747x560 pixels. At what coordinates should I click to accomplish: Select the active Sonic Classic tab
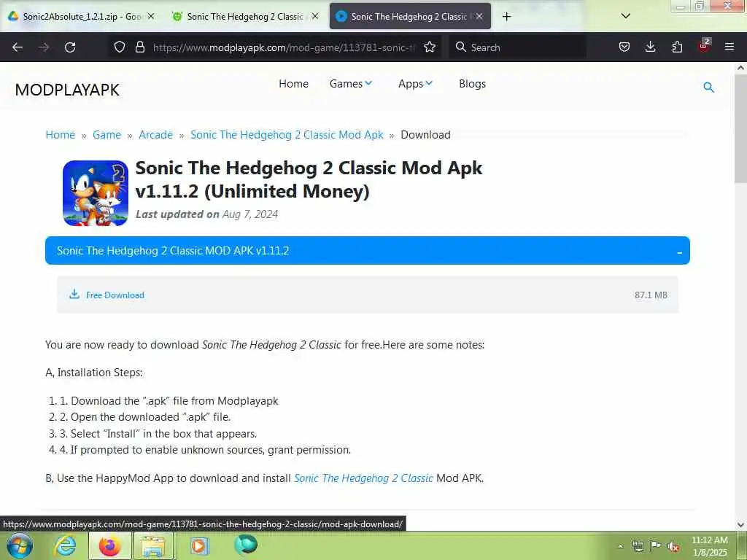pos(410,17)
